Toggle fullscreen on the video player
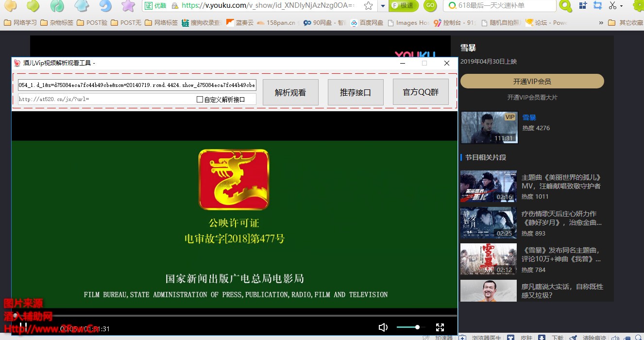This screenshot has height=340, width=644. pyautogui.click(x=440, y=327)
